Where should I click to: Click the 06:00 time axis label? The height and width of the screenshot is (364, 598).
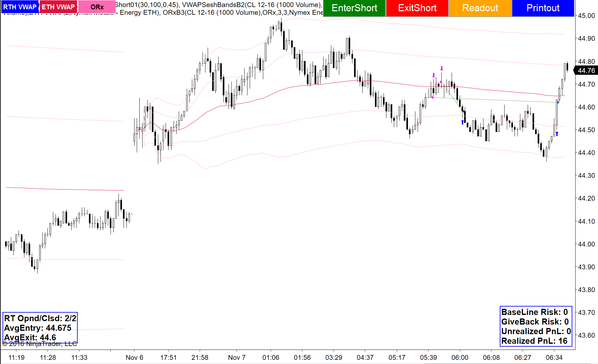tap(460, 358)
